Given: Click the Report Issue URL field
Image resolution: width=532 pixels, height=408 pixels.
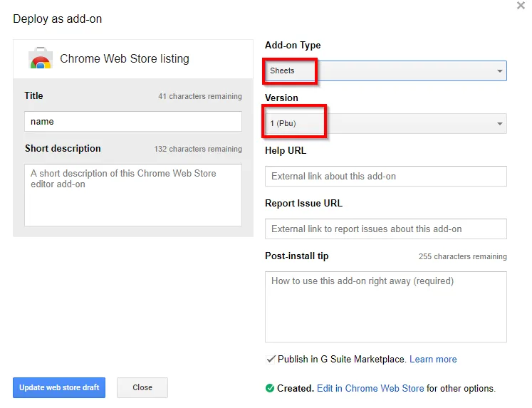Looking at the screenshot, I should [x=385, y=229].
